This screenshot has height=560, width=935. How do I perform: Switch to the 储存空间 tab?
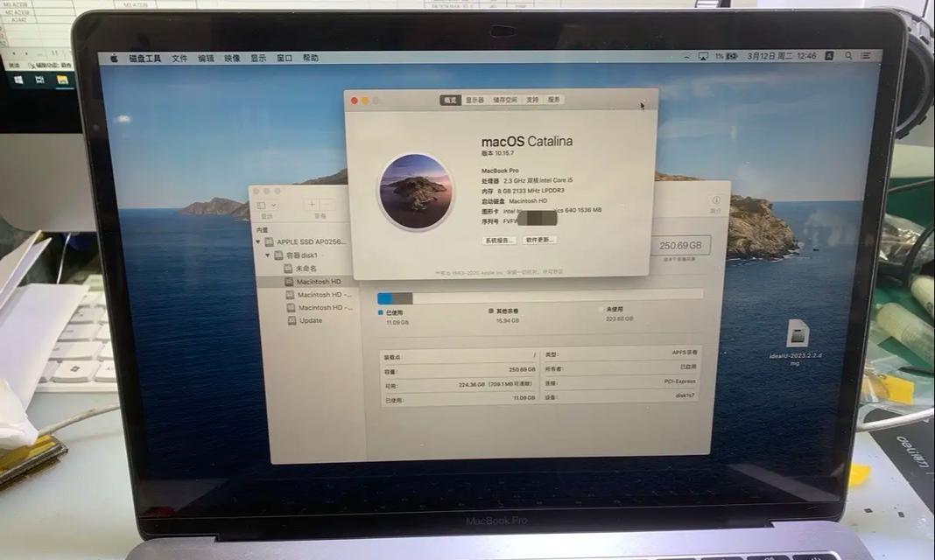[x=505, y=100]
